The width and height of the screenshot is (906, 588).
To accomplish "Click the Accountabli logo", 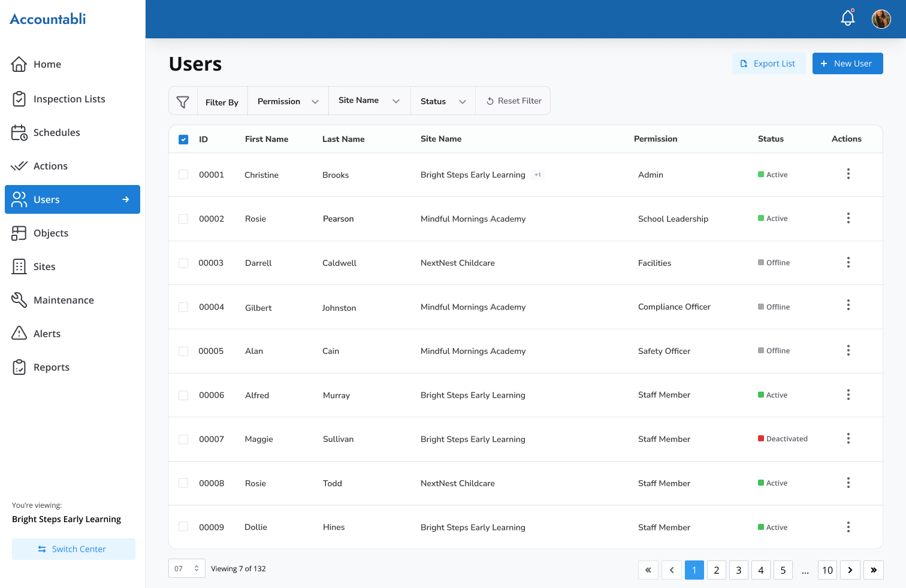I will 48,19.
